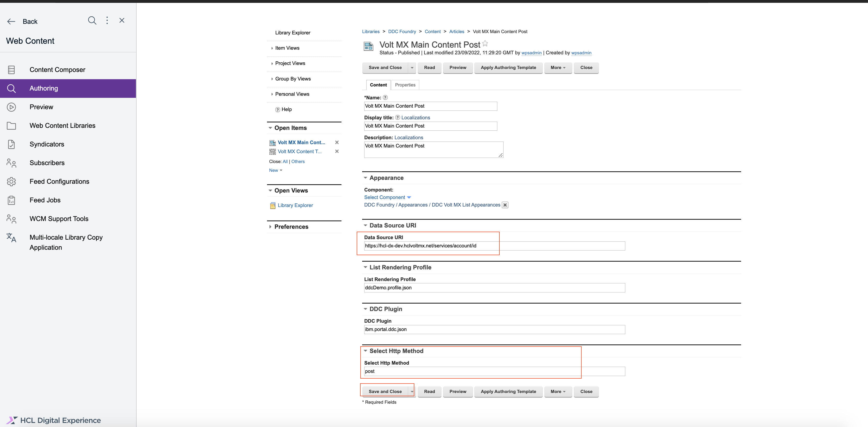Switch to the Properties tab

405,85
